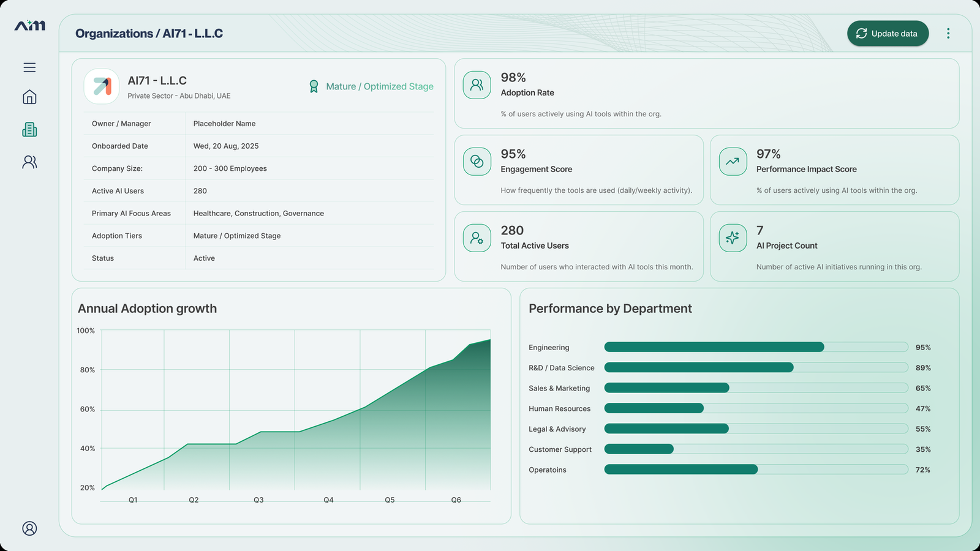This screenshot has height=551, width=980.
Task: Select '200 - 300 Employees' value
Action: [230, 168]
